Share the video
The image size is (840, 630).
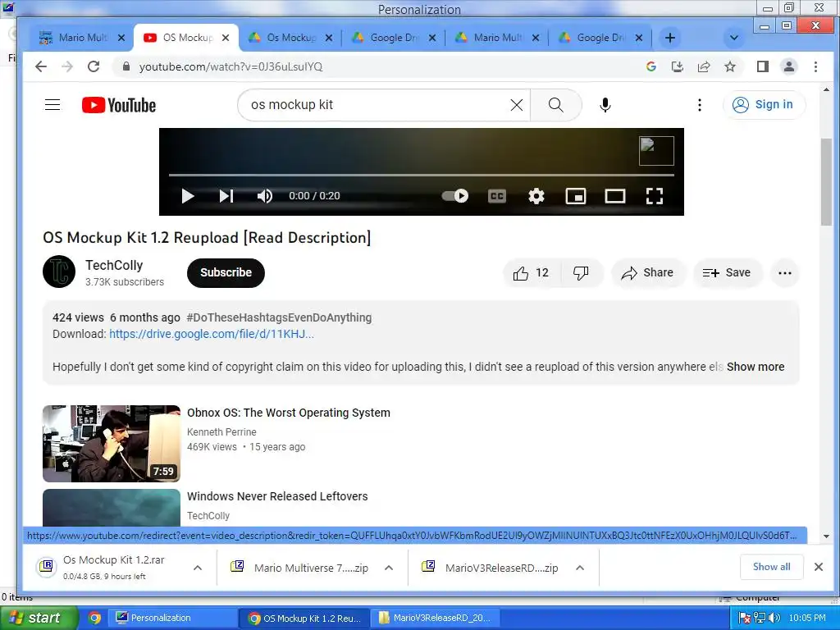click(648, 272)
